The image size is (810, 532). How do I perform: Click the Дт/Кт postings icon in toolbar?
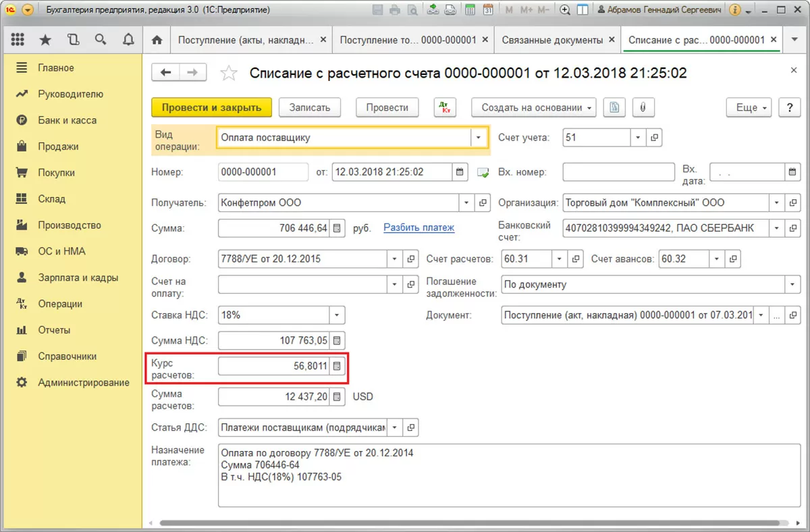pos(444,107)
